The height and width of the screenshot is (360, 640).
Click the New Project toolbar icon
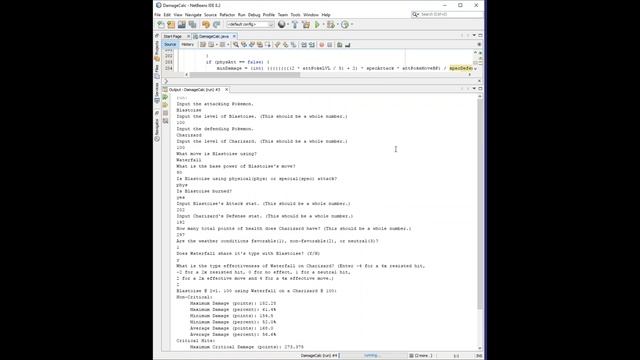171,24
